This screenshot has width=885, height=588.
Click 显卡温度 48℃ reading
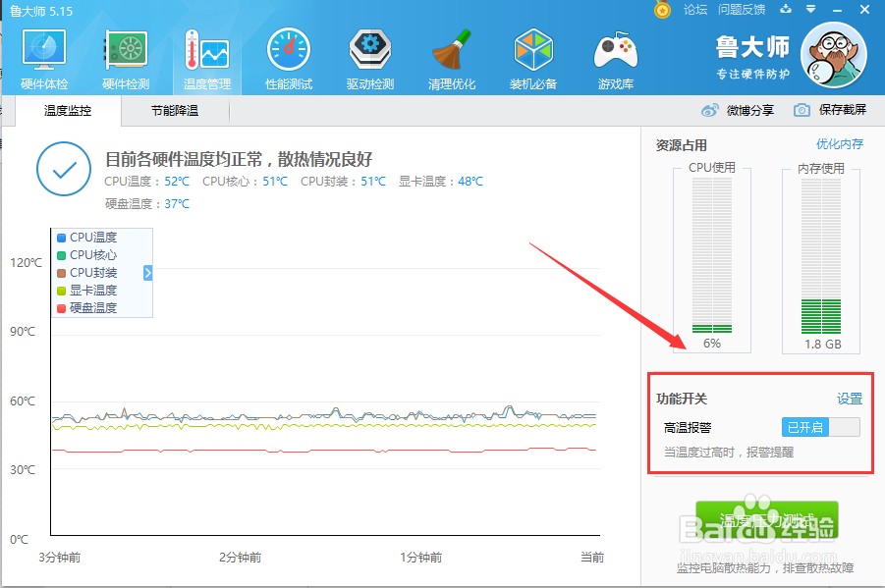pos(470,182)
